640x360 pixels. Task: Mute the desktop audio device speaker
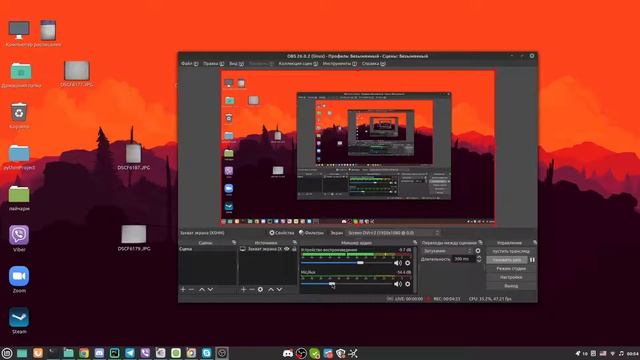point(398,263)
